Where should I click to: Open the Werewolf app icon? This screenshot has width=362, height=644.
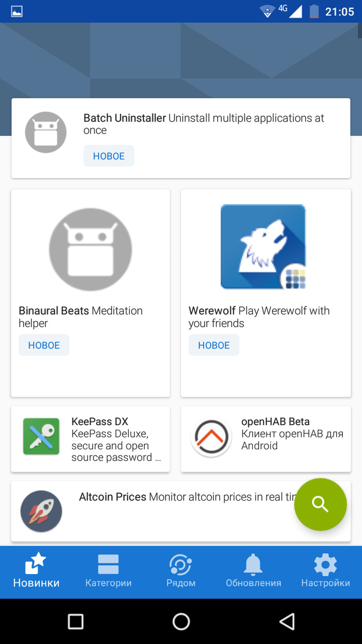tap(263, 247)
